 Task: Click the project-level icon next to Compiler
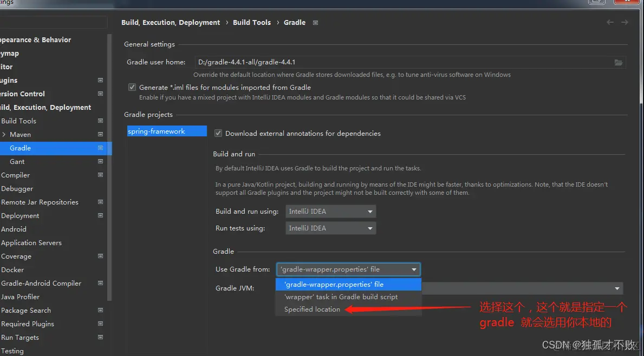[x=100, y=175]
